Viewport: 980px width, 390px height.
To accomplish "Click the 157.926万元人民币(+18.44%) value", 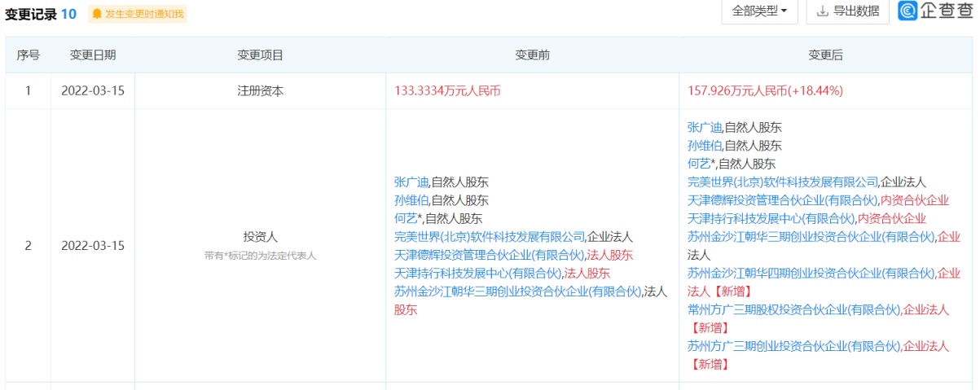I will click(765, 91).
